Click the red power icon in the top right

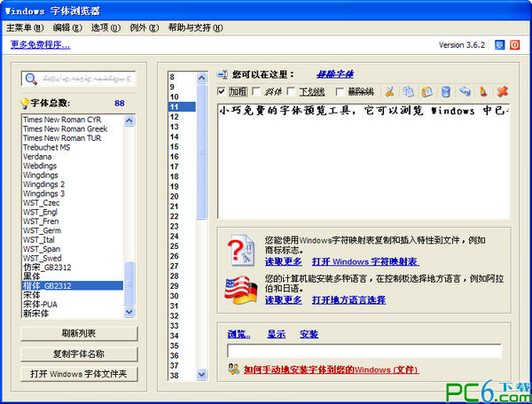[x=514, y=44]
